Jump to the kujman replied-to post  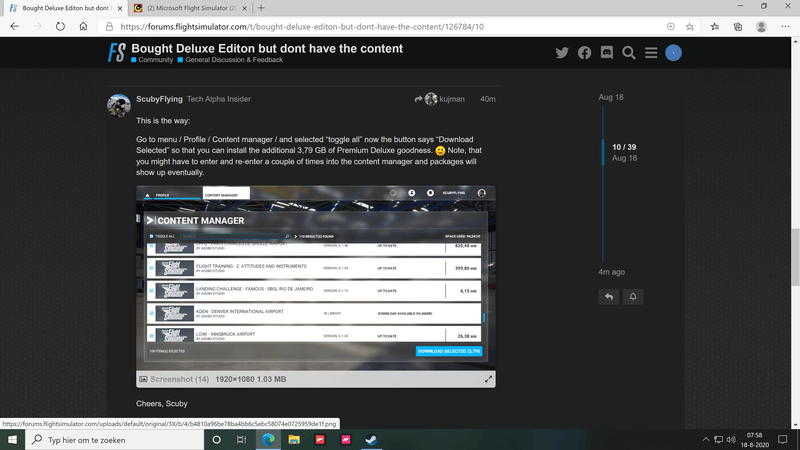440,99
